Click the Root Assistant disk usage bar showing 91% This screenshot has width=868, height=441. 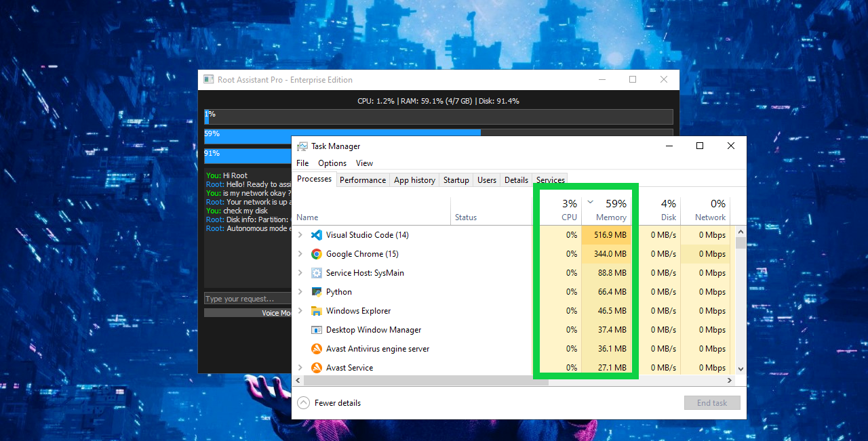pyautogui.click(x=248, y=156)
